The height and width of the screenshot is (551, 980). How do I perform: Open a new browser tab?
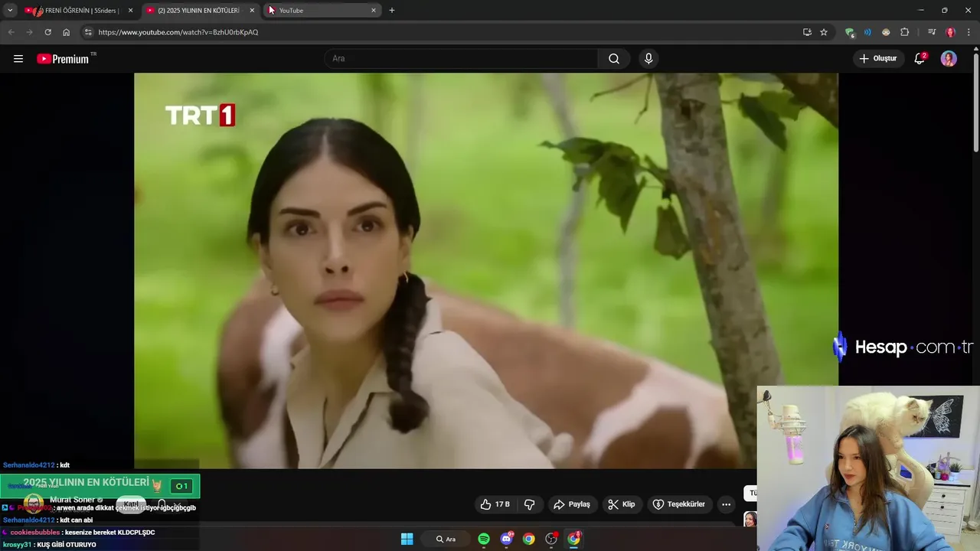[x=392, y=11]
